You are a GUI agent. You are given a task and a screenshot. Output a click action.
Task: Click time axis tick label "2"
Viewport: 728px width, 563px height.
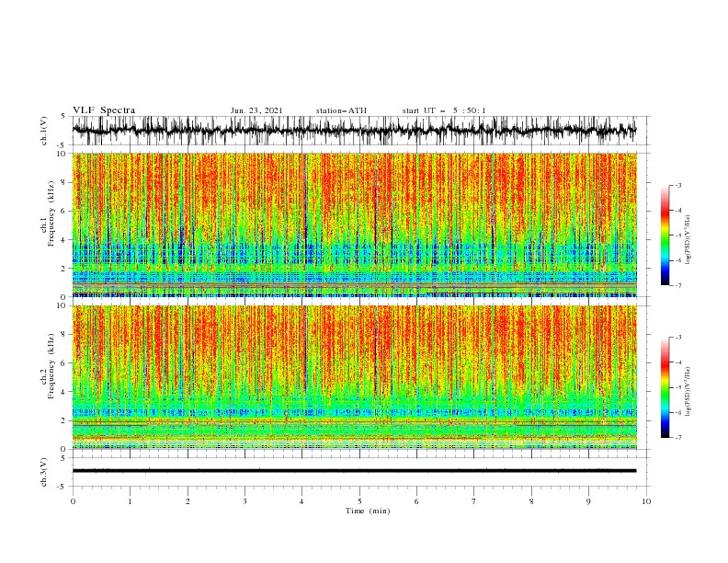click(x=188, y=501)
